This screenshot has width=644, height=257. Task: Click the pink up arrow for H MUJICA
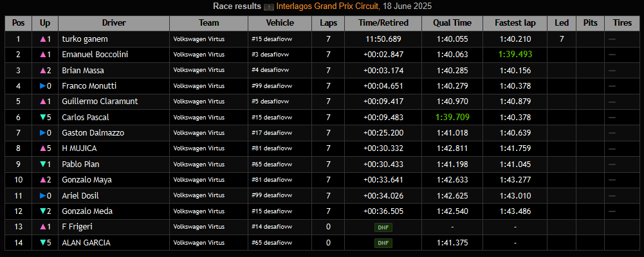pyautogui.click(x=42, y=148)
